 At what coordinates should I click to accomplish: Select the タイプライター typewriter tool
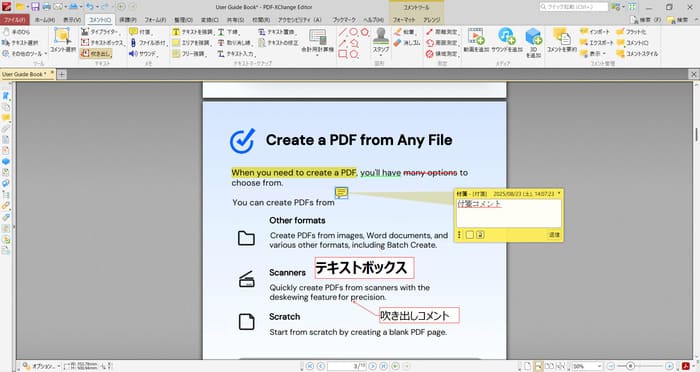pos(100,32)
